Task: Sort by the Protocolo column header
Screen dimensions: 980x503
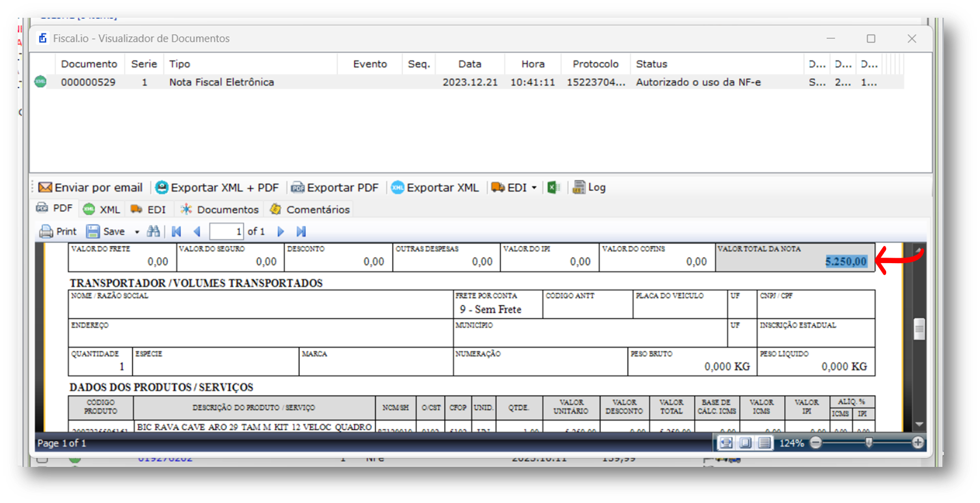Action: coord(595,64)
